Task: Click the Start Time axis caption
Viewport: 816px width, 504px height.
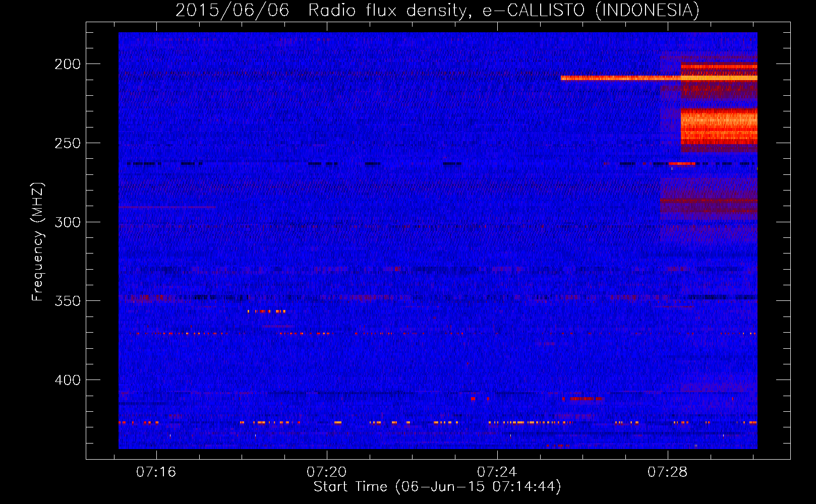Action: pyautogui.click(x=437, y=487)
